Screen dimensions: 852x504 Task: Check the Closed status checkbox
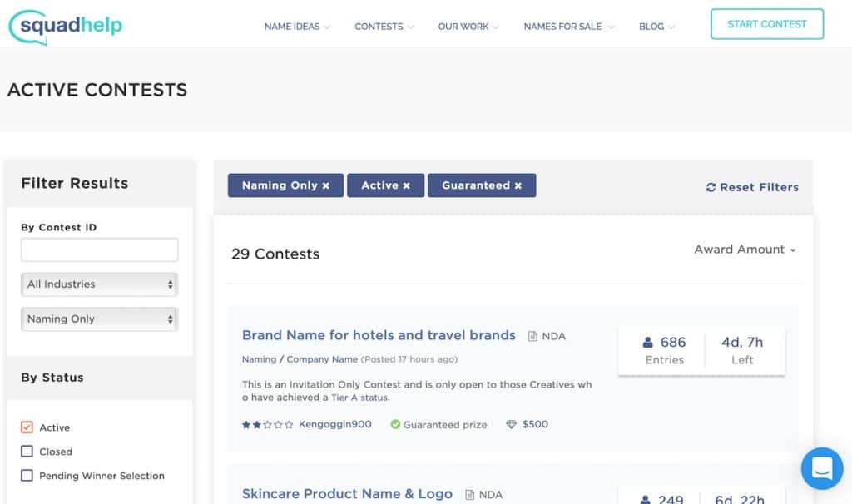point(27,452)
